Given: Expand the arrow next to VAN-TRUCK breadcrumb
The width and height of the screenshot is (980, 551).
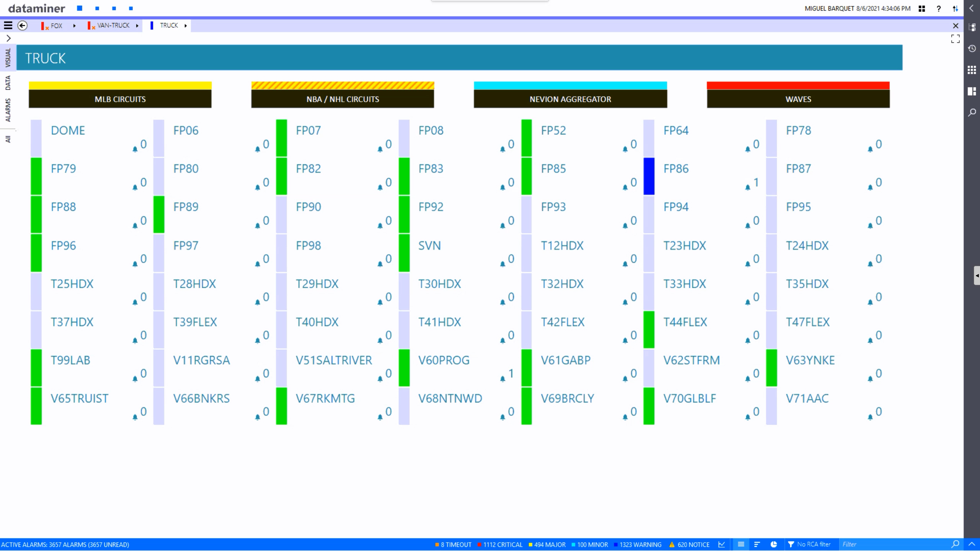Looking at the screenshot, I should (x=137, y=26).
